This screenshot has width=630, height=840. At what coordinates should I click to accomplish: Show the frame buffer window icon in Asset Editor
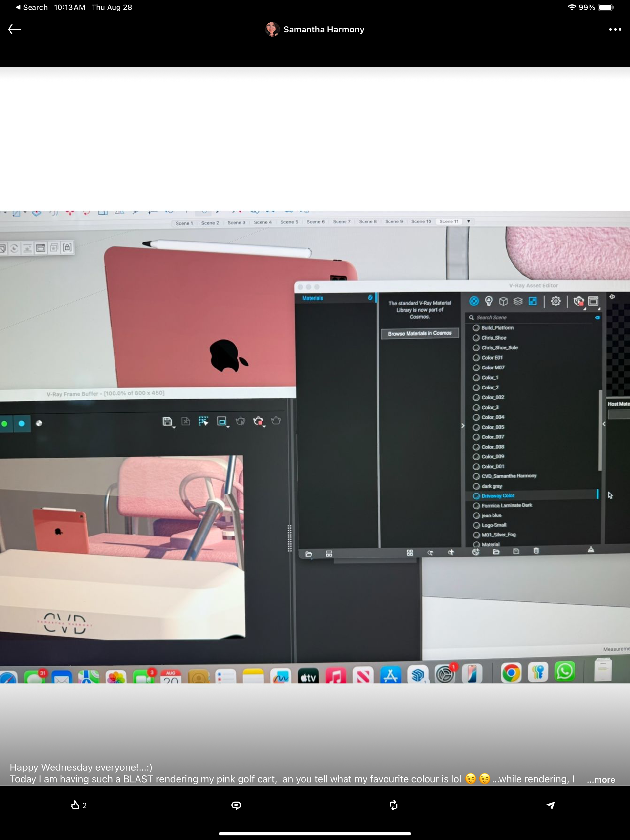pyautogui.click(x=593, y=301)
